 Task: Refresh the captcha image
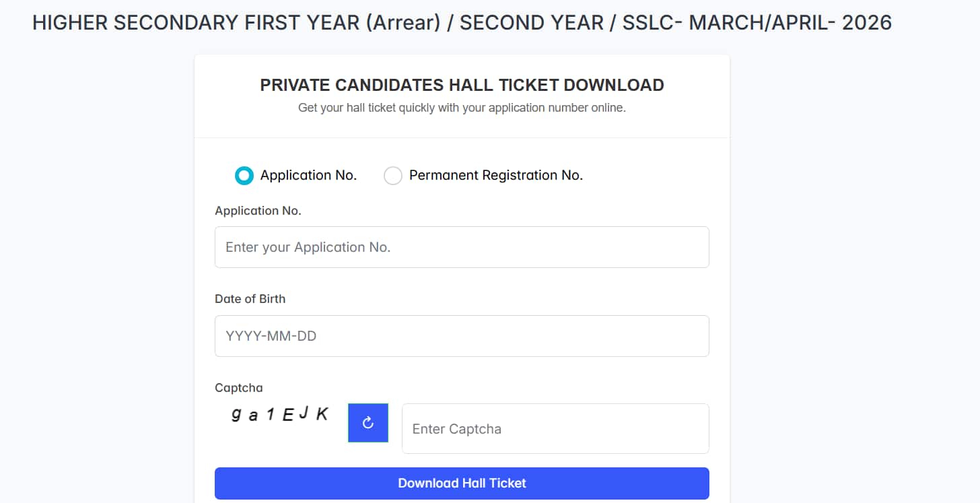(367, 423)
